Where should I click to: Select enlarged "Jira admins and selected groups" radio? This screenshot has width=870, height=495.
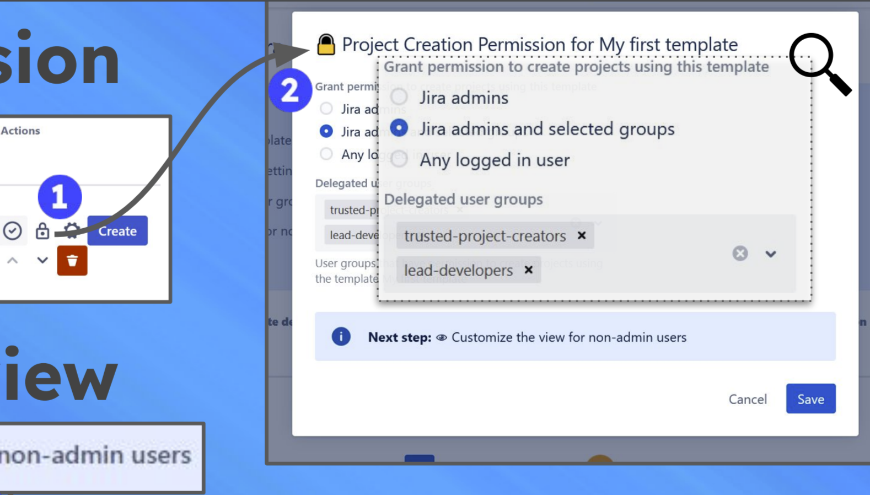[x=398, y=128]
